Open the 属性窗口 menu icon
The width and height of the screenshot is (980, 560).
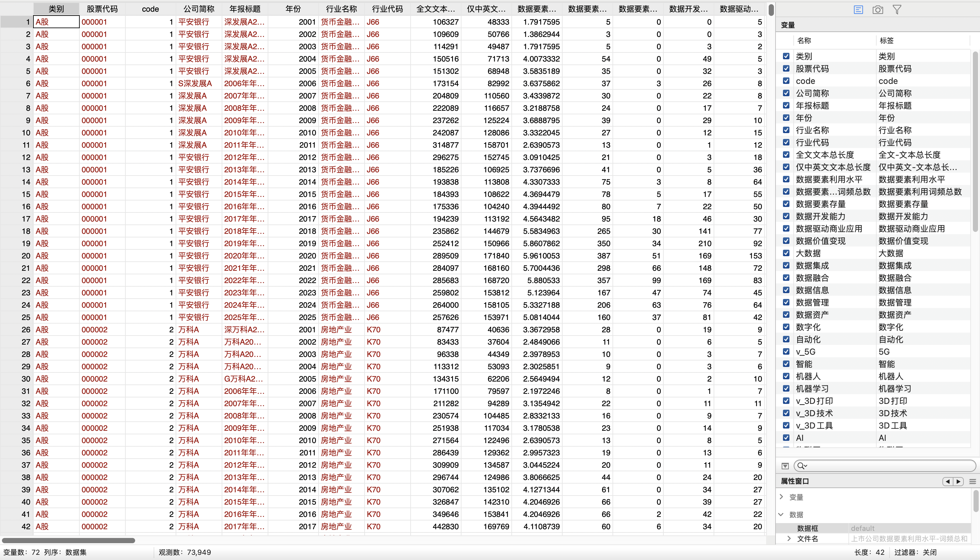pos(972,481)
